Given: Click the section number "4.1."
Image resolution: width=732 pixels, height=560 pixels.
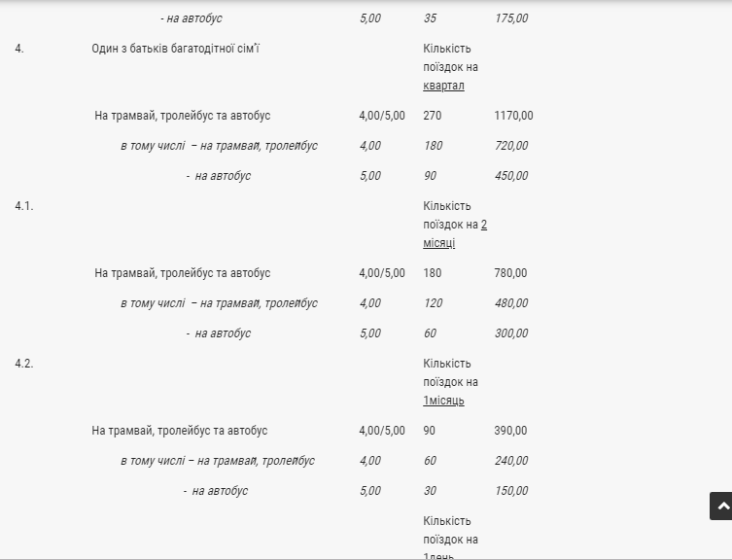Looking at the screenshot, I should coord(24,206).
